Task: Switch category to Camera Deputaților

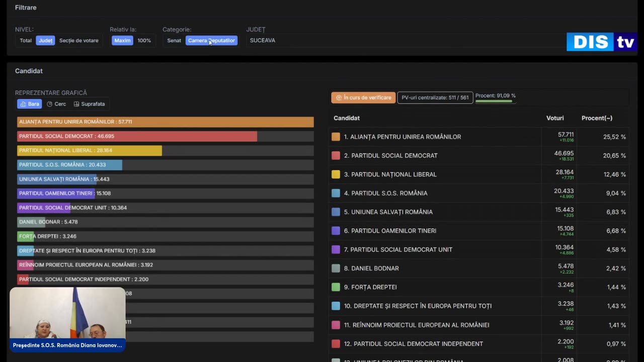Action: (x=211, y=41)
